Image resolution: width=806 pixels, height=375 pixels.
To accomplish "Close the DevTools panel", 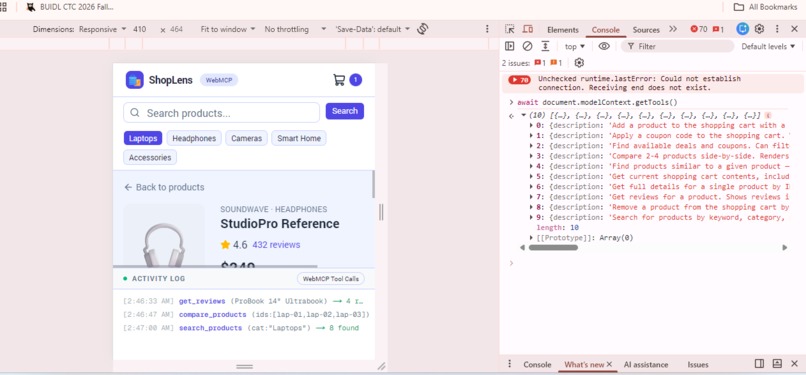I will click(794, 29).
